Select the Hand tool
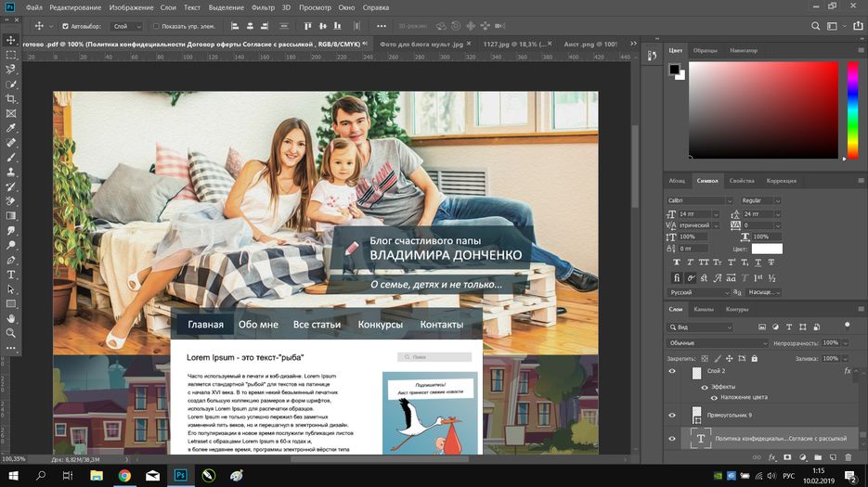Screen dimensions: 868x487 pos(10,319)
